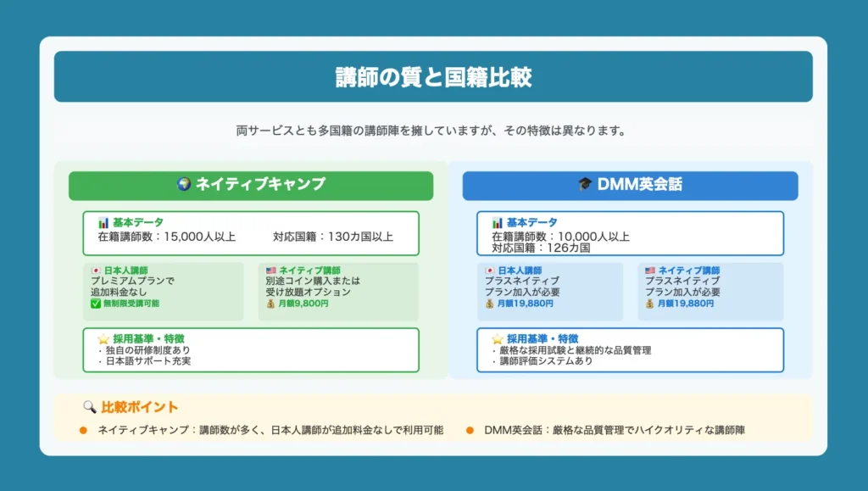
Task: Click the Japan flag icon in DMM英会話 card
Action: [x=489, y=271]
